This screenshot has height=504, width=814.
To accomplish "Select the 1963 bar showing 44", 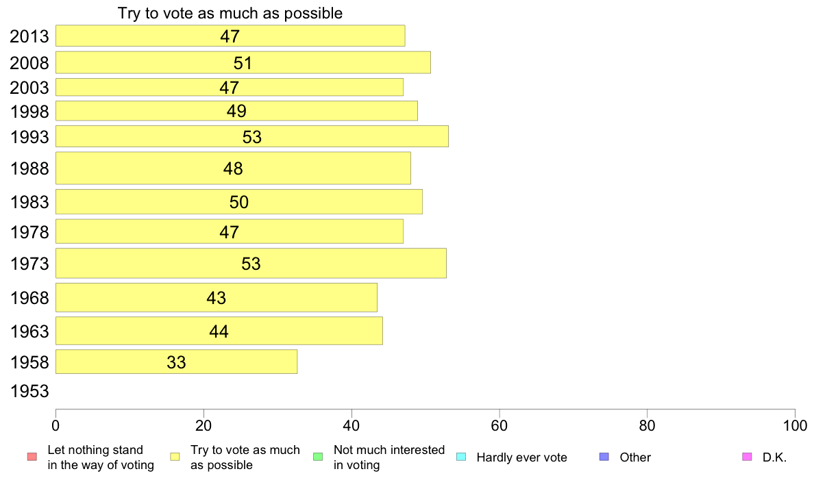I will click(219, 331).
